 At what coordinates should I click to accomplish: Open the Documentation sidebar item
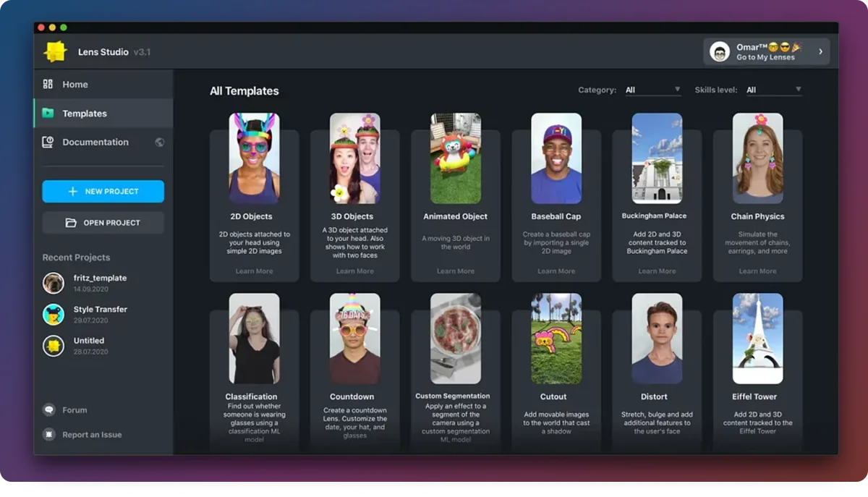(95, 143)
